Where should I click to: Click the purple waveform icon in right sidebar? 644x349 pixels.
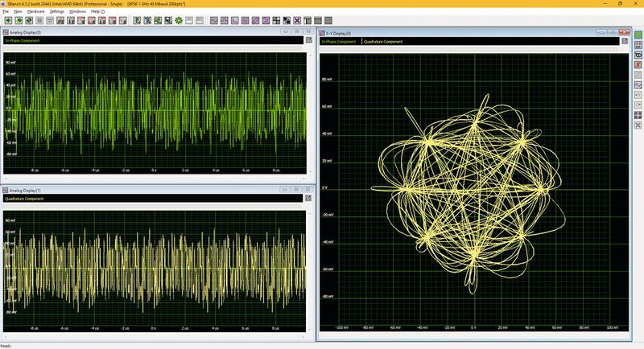638,85
